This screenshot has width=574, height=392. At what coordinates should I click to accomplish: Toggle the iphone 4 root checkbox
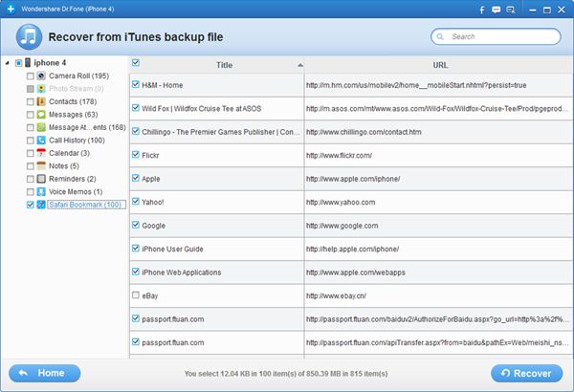click(x=19, y=63)
